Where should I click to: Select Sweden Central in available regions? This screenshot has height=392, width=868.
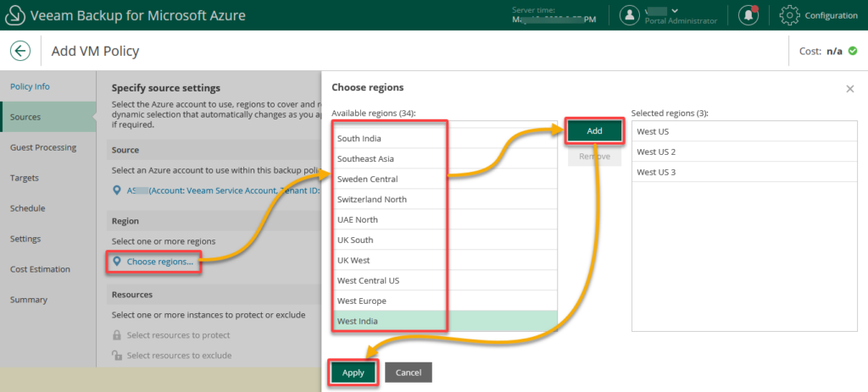367,179
